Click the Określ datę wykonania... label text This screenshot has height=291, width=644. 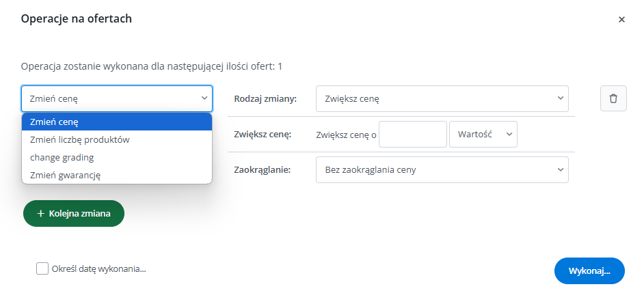click(x=98, y=269)
